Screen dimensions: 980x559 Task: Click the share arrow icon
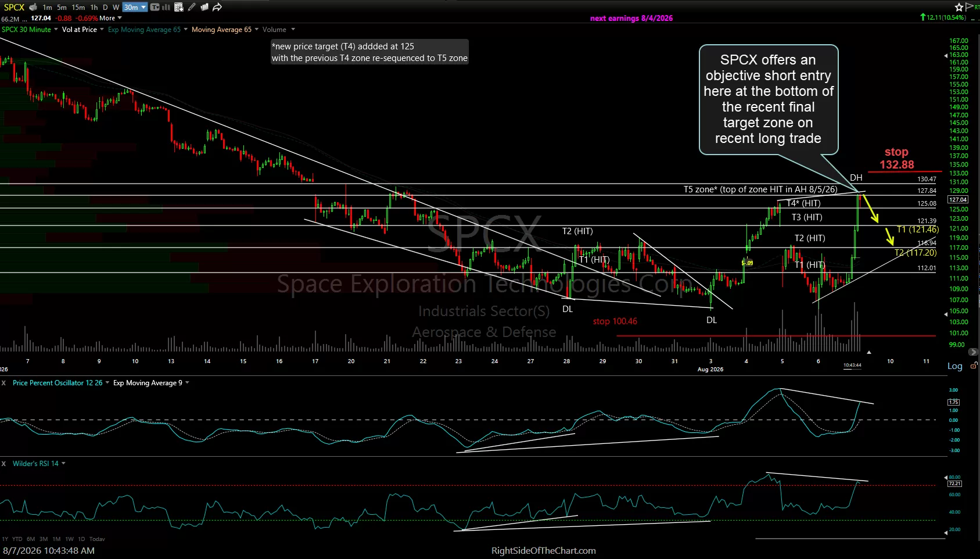point(217,7)
